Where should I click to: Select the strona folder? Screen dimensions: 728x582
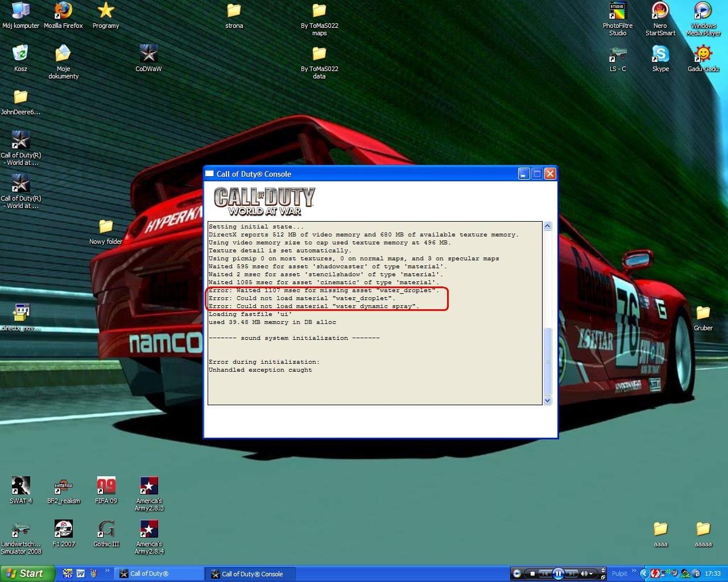[234, 15]
